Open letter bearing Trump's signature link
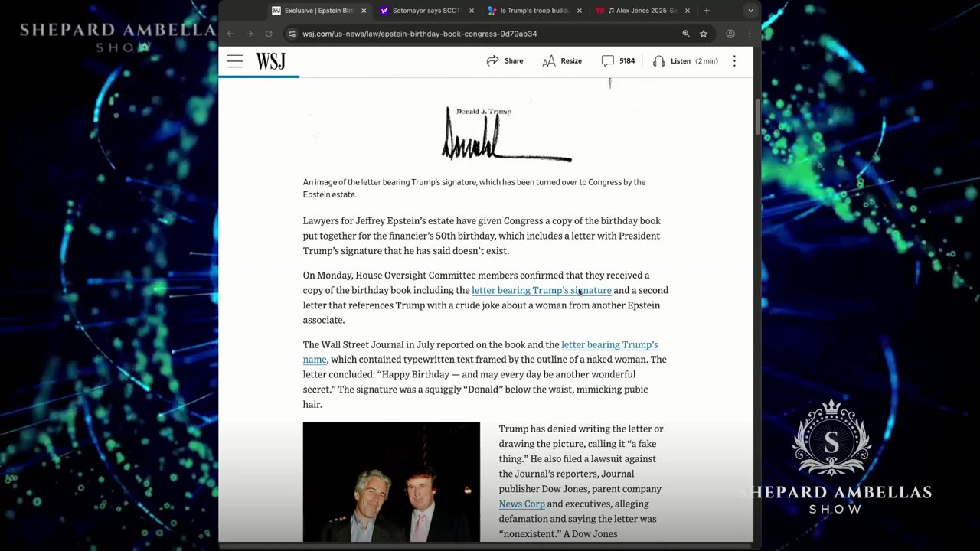Image resolution: width=980 pixels, height=551 pixels. (541, 290)
